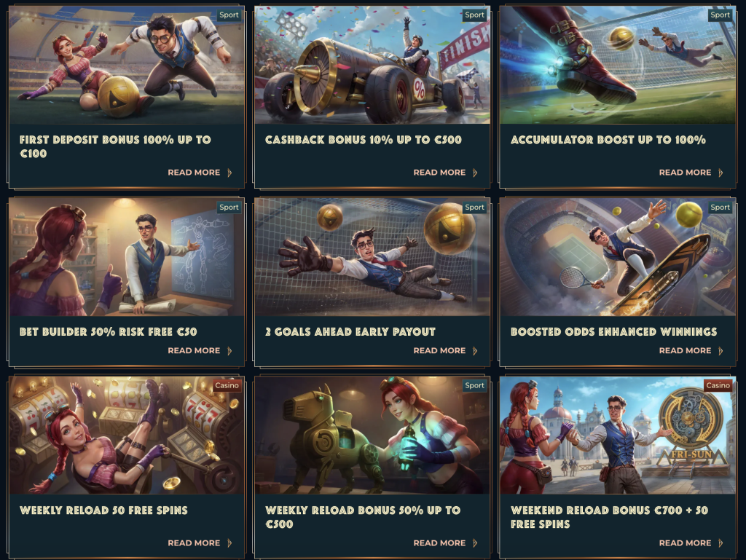
Task: Select the Sport tag on the race car image
Action: [x=474, y=15]
